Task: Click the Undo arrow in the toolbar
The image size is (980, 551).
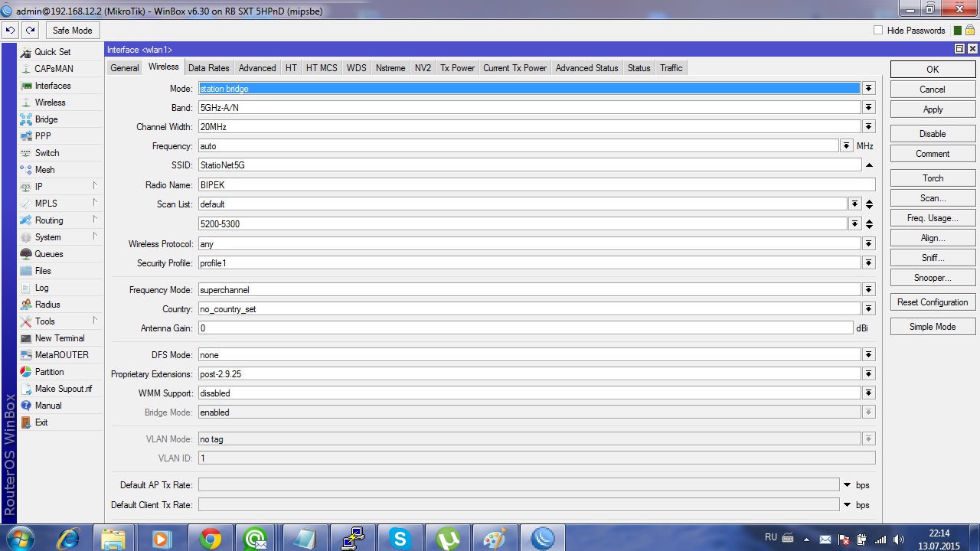Action: pos(11,31)
